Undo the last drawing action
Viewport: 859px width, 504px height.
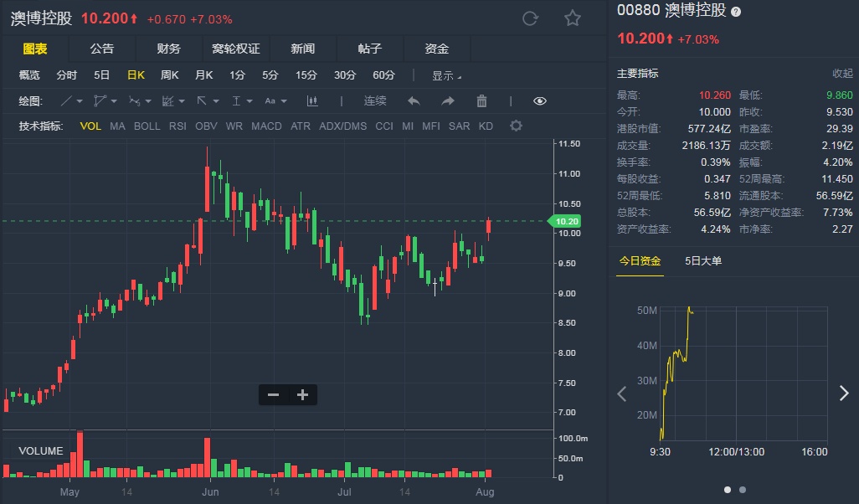pyautogui.click(x=414, y=101)
